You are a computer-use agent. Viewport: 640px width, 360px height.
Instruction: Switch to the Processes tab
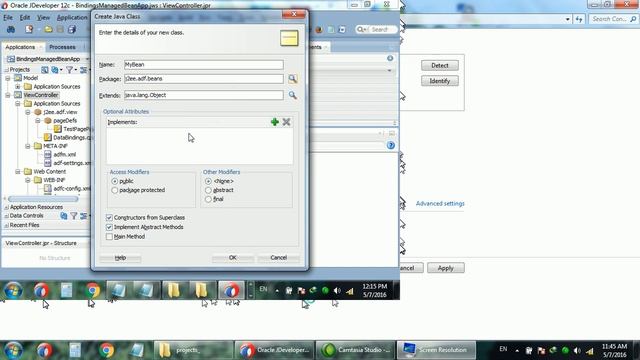pos(62,47)
